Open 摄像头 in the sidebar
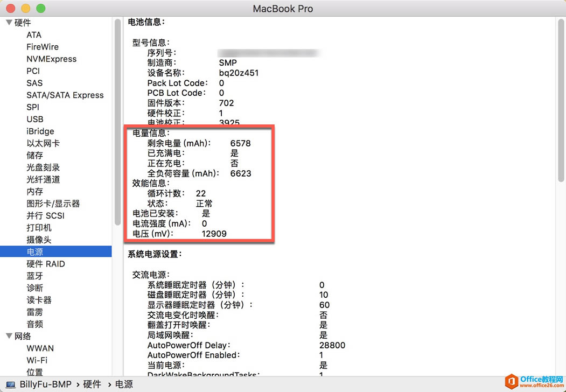This screenshot has height=392, width=566. 39,240
